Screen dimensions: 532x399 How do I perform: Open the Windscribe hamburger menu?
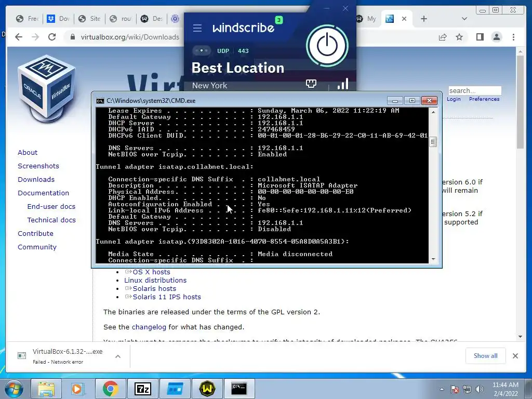click(x=197, y=28)
